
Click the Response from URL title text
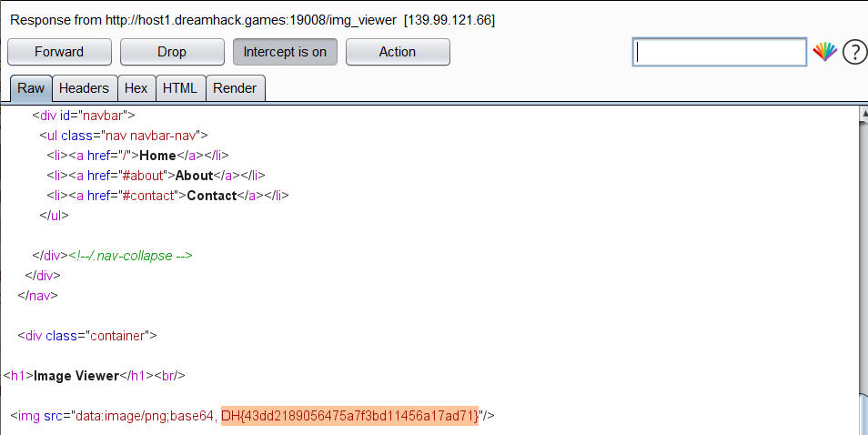[252, 21]
